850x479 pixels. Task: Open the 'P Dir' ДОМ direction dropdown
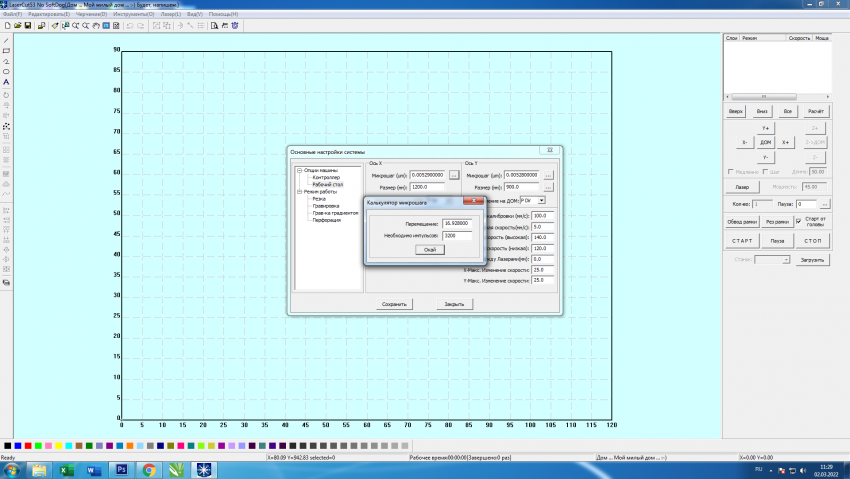(x=542, y=200)
